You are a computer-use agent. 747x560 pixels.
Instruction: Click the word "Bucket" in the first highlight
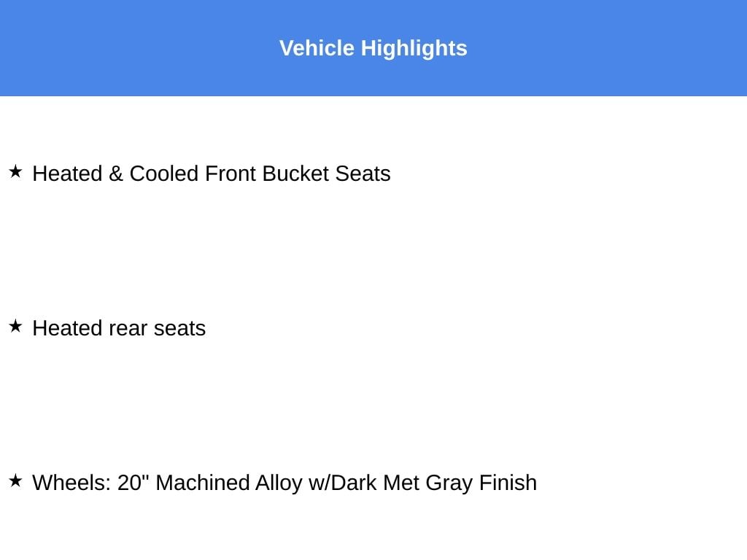[x=295, y=174]
